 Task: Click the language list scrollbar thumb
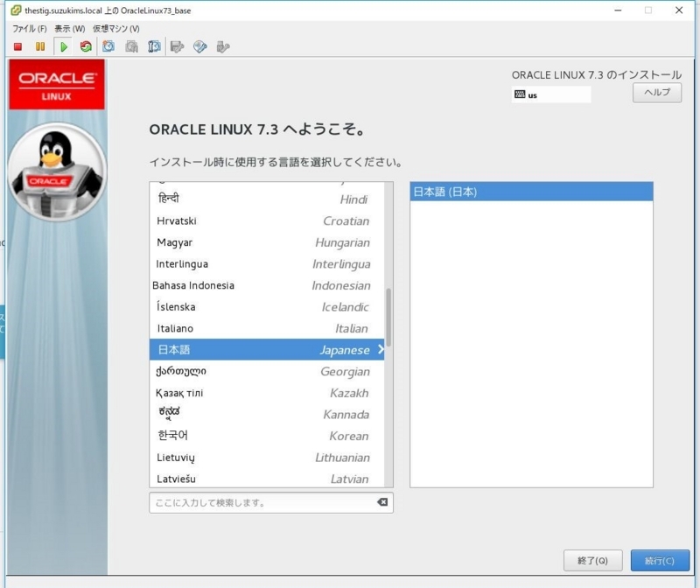tap(388, 317)
